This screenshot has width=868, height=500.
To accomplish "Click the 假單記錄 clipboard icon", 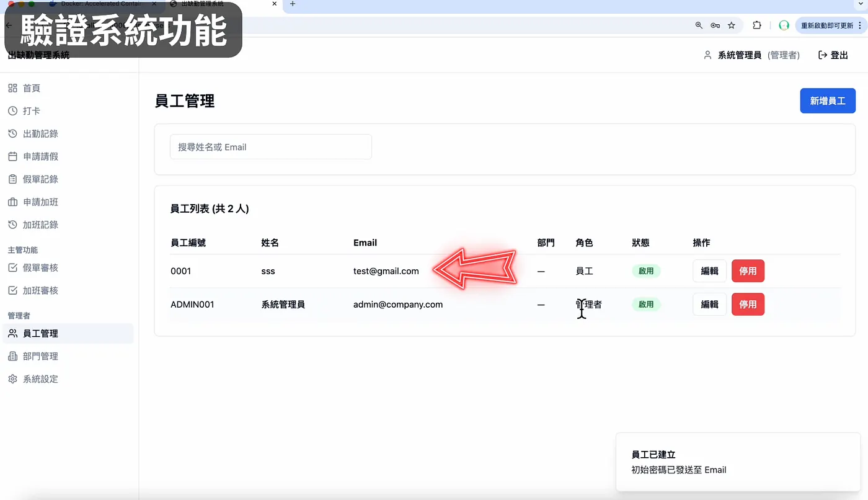I will [12, 179].
